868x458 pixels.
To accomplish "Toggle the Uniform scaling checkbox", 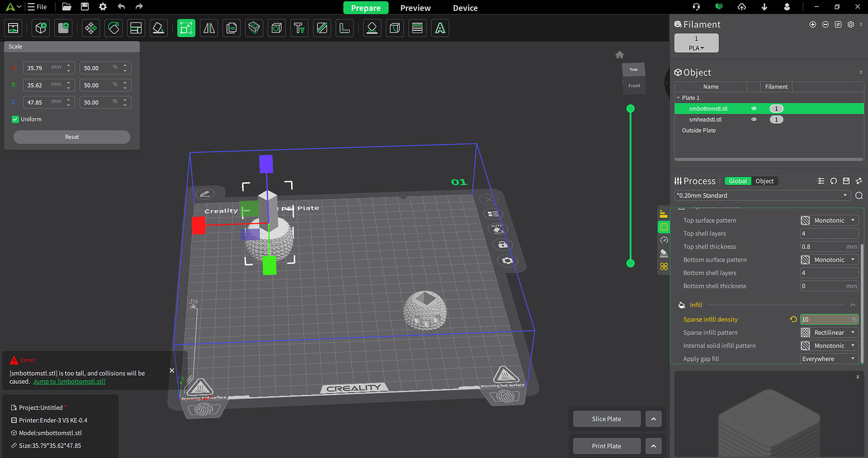I will pyautogui.click(x=16, y=120).
